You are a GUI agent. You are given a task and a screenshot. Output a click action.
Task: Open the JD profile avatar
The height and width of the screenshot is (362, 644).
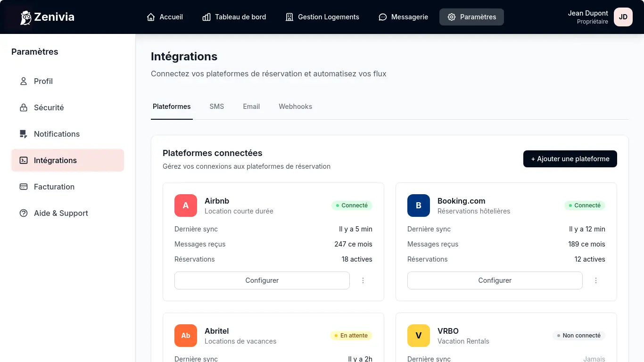tap(623, 17)
